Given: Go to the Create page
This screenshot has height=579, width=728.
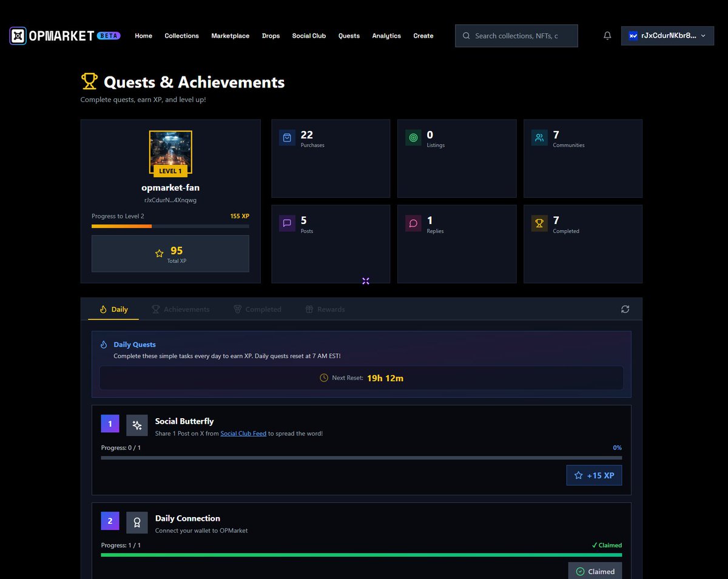Looking at the screenshot, I should tap(423, 36).
